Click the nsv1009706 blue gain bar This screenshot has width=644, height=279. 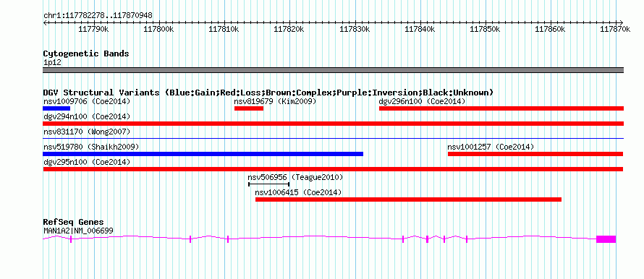pos(56,108)
